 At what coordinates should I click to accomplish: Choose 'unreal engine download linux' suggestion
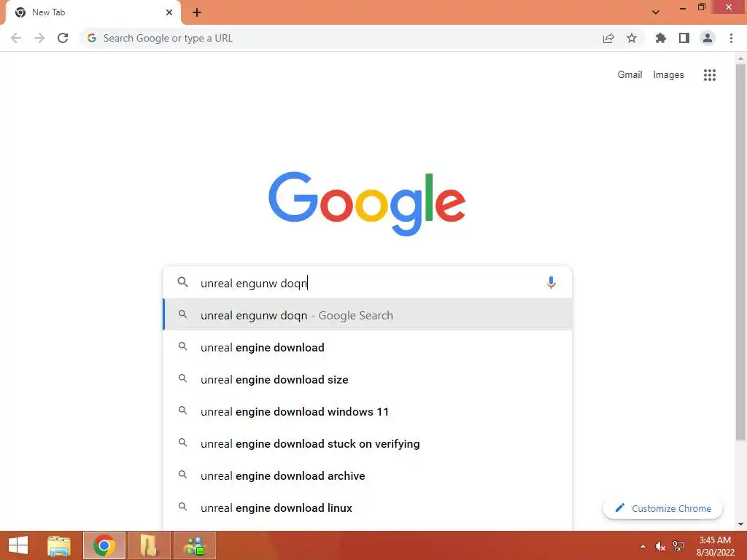click(x=368, y=507)
